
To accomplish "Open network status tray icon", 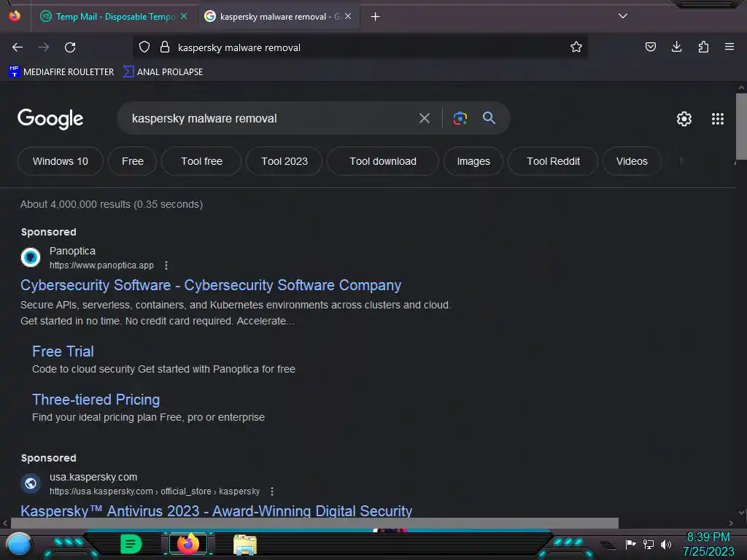I will click(x=649, y=544).
